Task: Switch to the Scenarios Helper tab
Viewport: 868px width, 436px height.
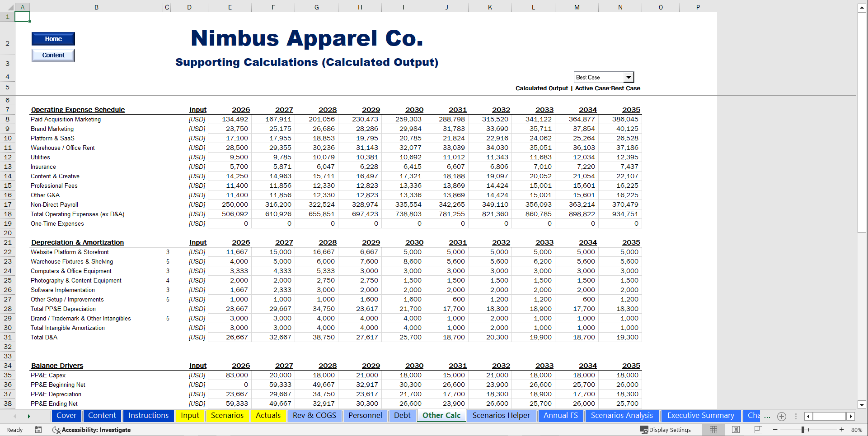Action: [x=502, y=416]
